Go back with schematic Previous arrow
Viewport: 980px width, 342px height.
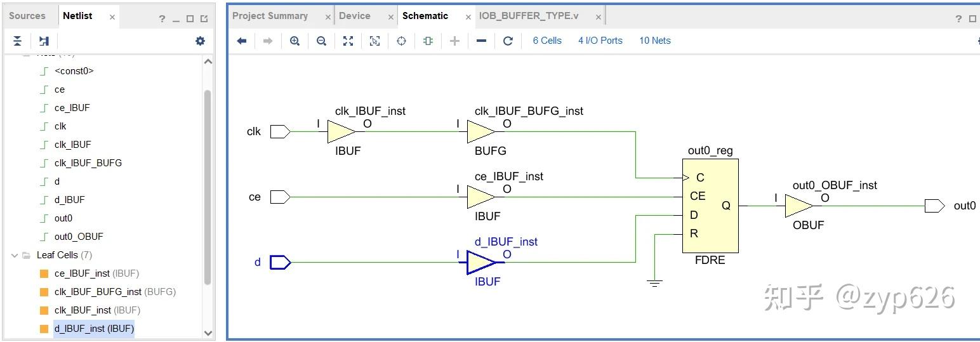click(241, 41)
